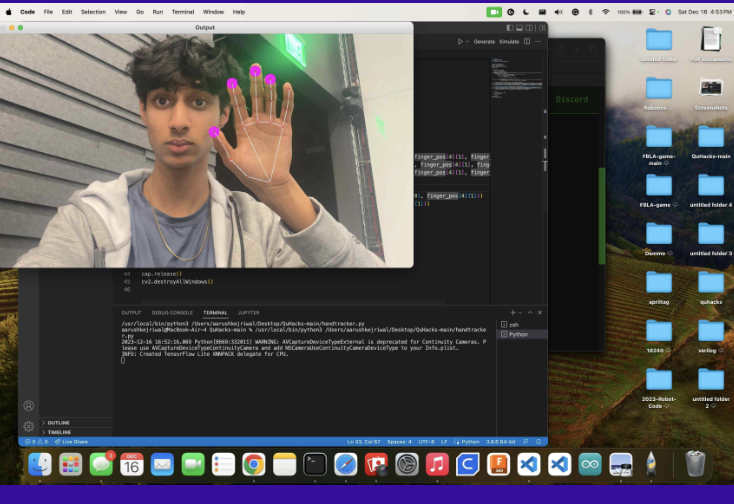
Task: Click the code minimap in the editor
Action: [x=517, y=79]
